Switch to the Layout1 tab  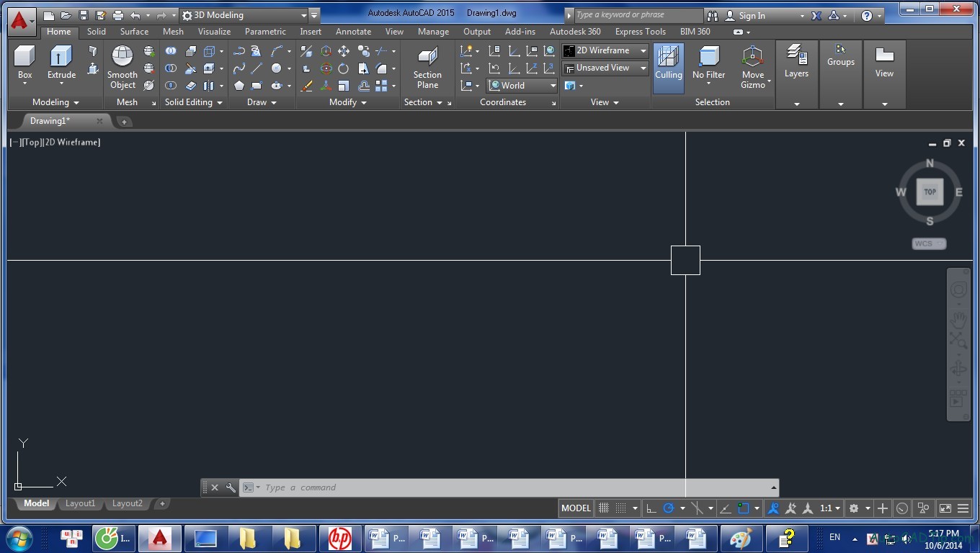pos(80,503)
